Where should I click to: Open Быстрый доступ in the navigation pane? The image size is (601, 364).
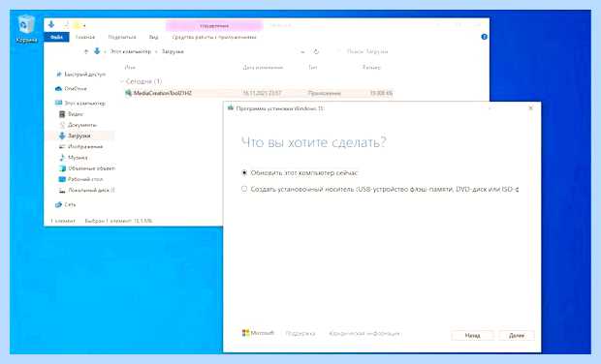coord(84,75)
